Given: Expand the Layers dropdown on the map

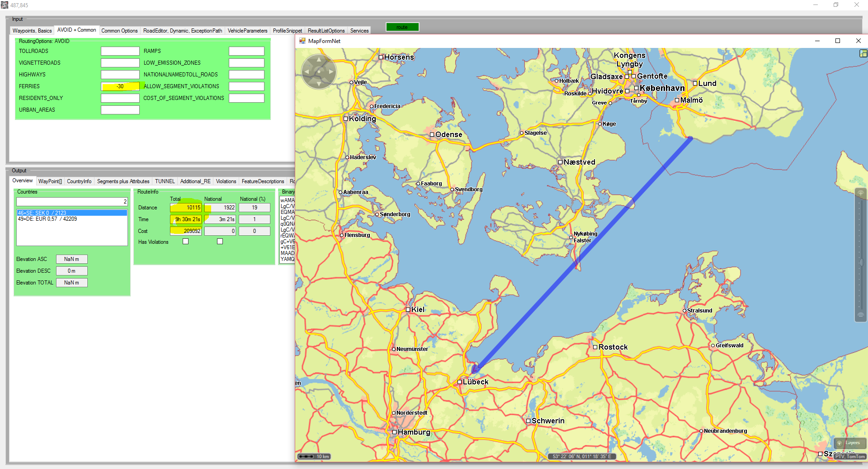Looking at the screenshot, I should click(849, 443).
